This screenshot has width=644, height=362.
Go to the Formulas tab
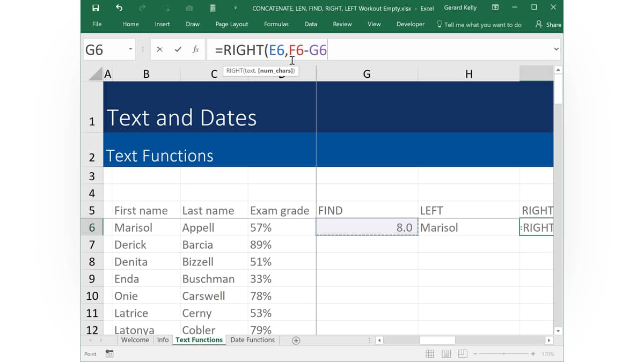(276, 24)
